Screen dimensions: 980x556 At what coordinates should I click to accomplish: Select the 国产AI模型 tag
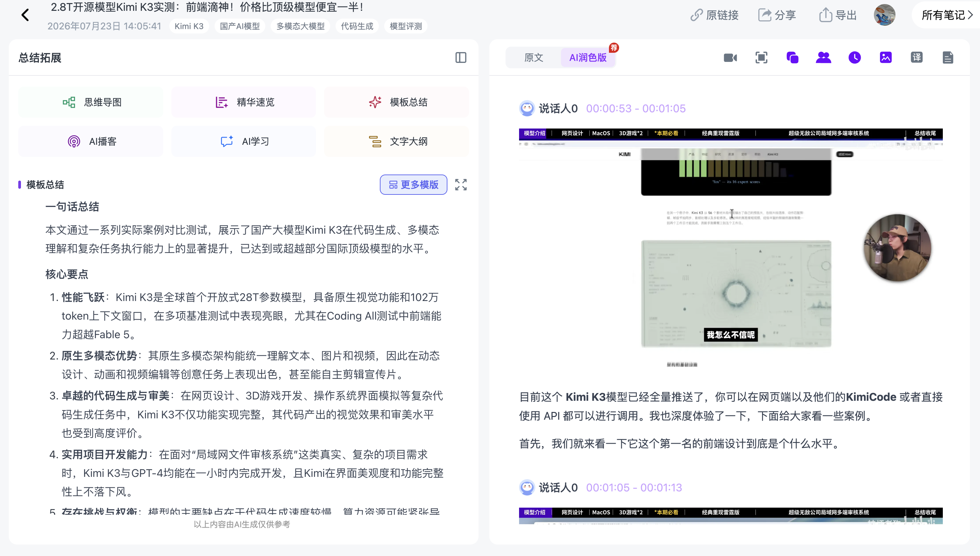pyautogui.click(x=240, y=26)
